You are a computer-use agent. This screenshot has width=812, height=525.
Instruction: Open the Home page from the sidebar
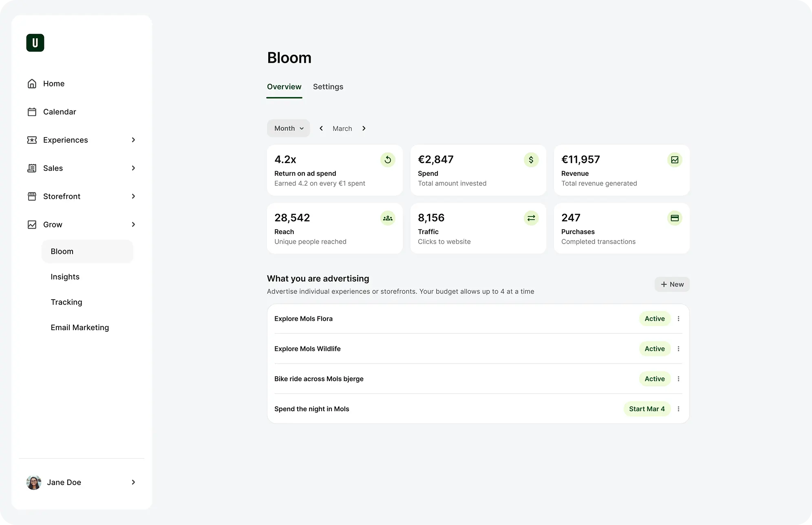[53, 84]
